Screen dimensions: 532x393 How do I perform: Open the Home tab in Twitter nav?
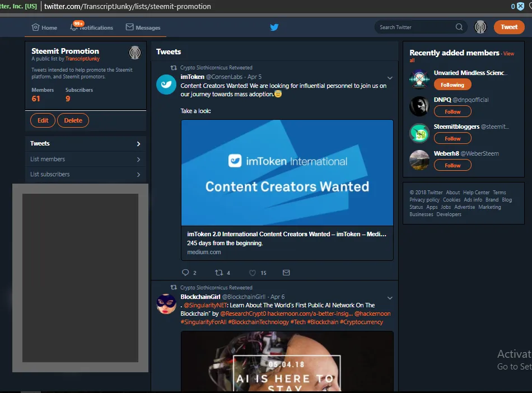point(44,27)
